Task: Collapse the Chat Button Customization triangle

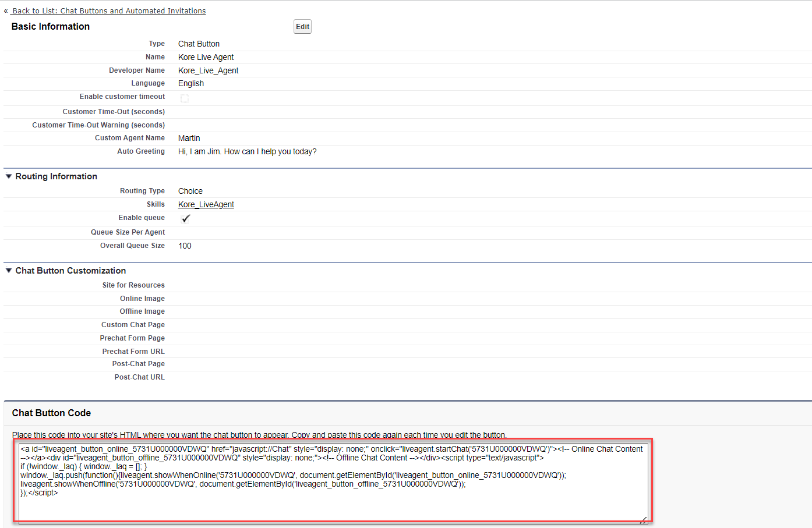Action: pyautogui.click(x=9, y=271)
